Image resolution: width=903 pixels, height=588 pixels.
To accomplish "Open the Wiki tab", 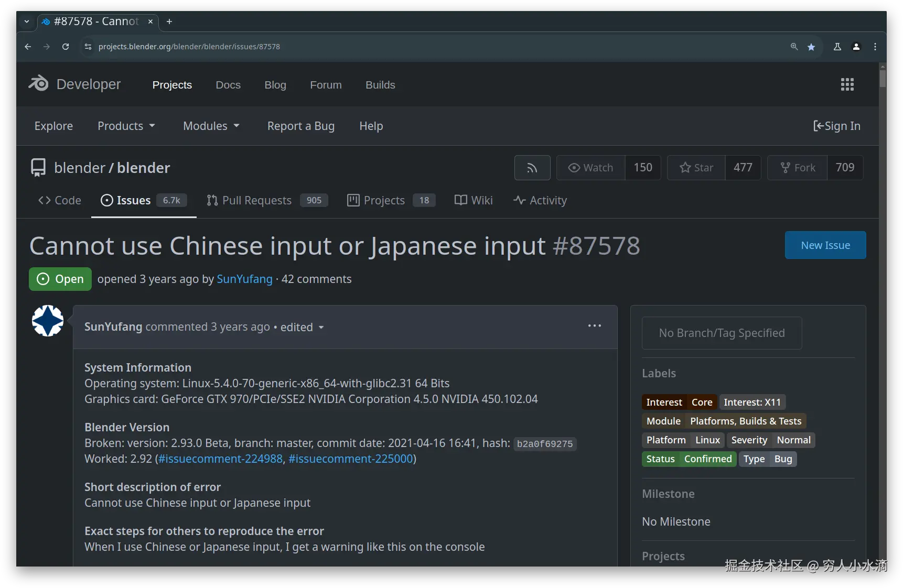I will click(474, 200).
